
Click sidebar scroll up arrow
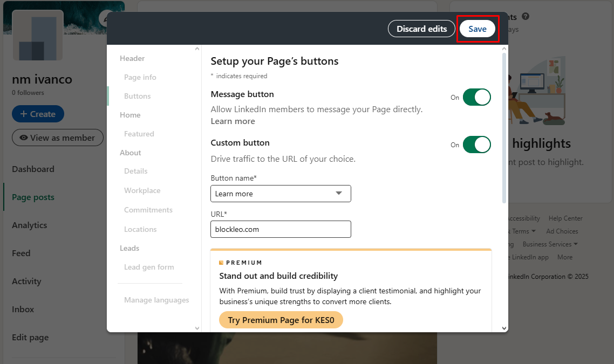pos(197,49)
